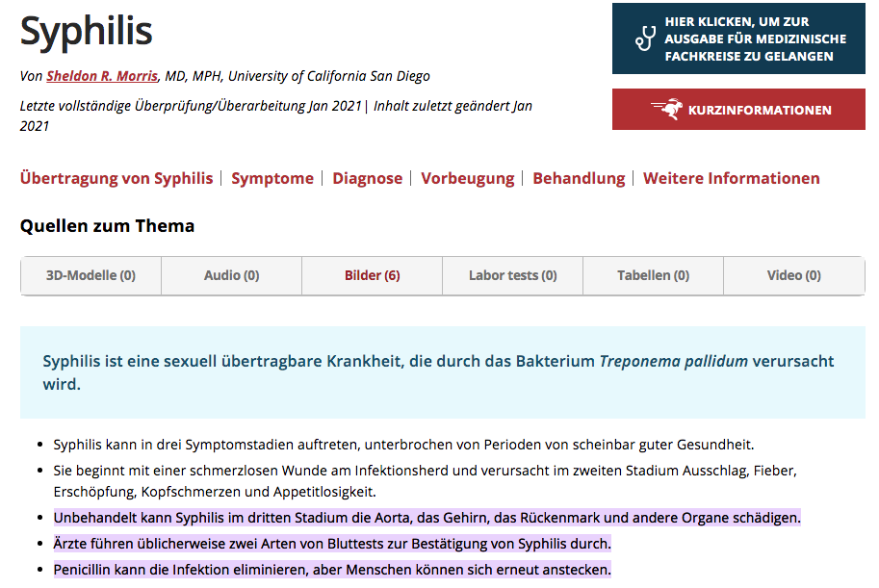This screenshot has height=588, width=879.
Task: Click the italic Treponema pallidum text
Action: coord(673,362)
